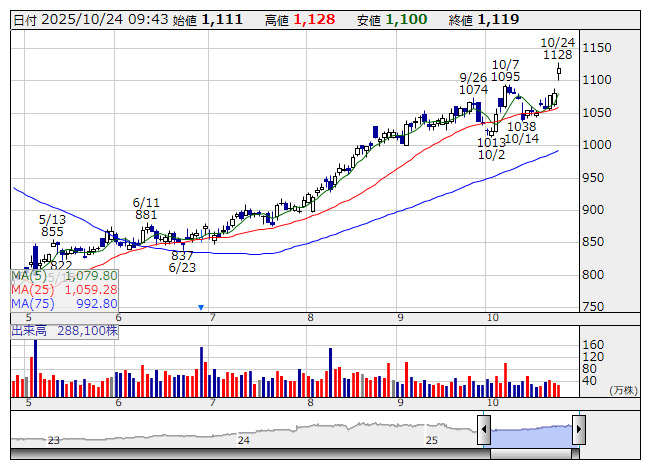Click the latest candlestick on 10/24
Screen dimensions: 653x470
558,71
